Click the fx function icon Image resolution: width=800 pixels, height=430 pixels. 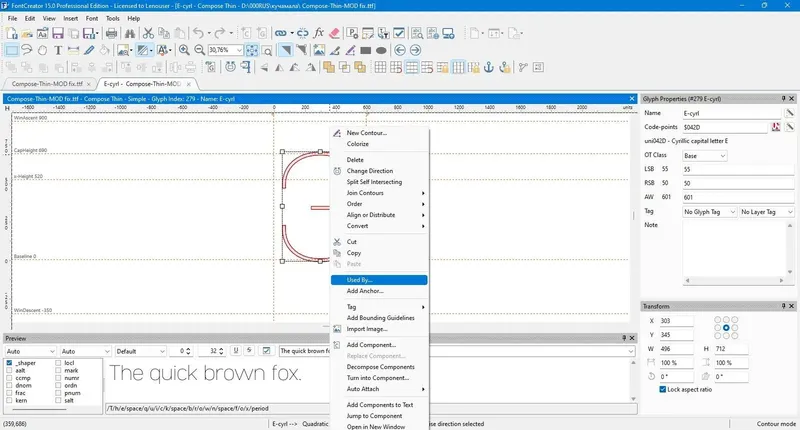(318, 34)
